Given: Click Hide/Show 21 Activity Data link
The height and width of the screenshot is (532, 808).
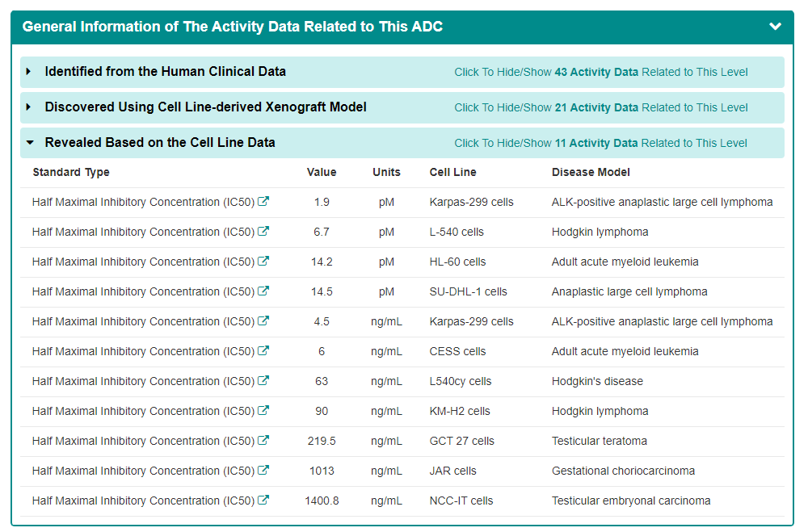Looking at the screenshot, I should [600, 107].
